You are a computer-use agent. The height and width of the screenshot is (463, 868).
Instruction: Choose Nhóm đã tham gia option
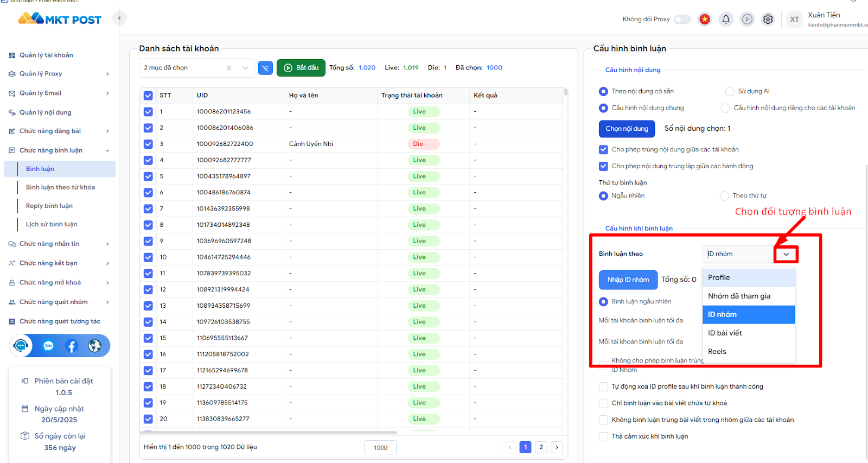pyautogui.click(x=749, y=296)
